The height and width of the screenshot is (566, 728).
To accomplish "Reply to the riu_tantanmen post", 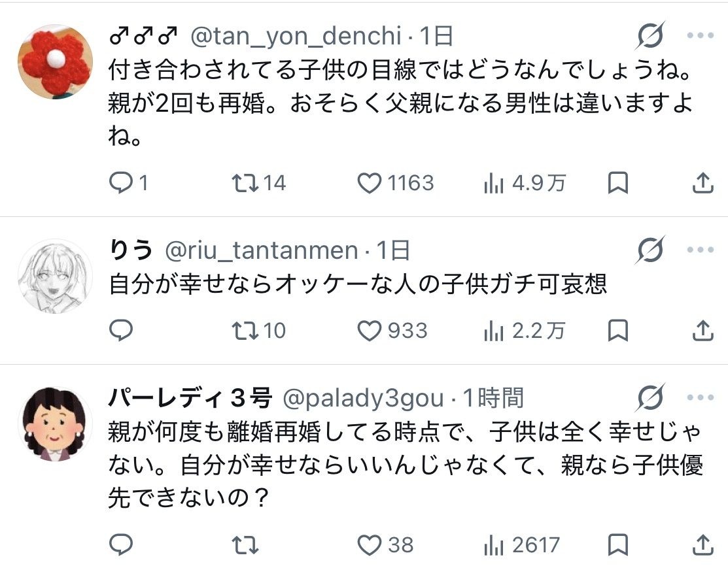I will click(121, 331).
